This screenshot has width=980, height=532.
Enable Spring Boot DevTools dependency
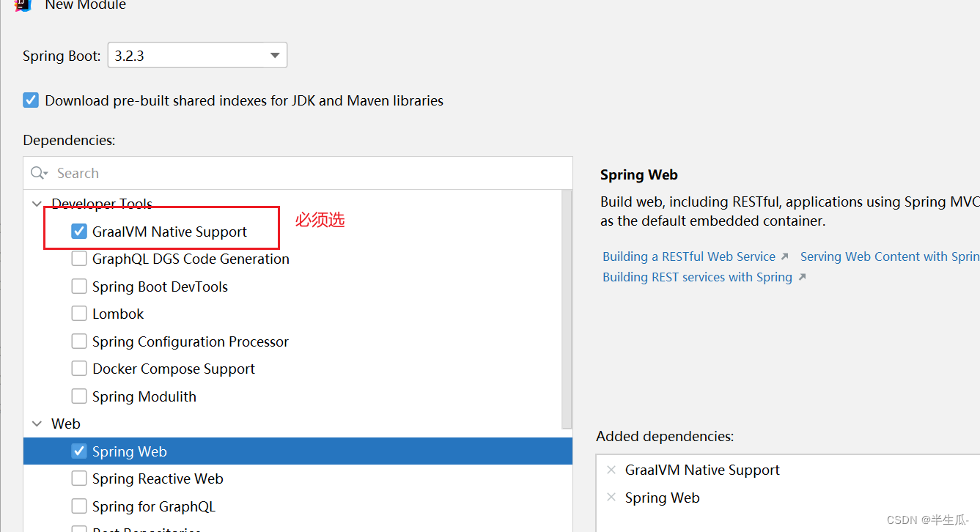(x=79, y=287)
